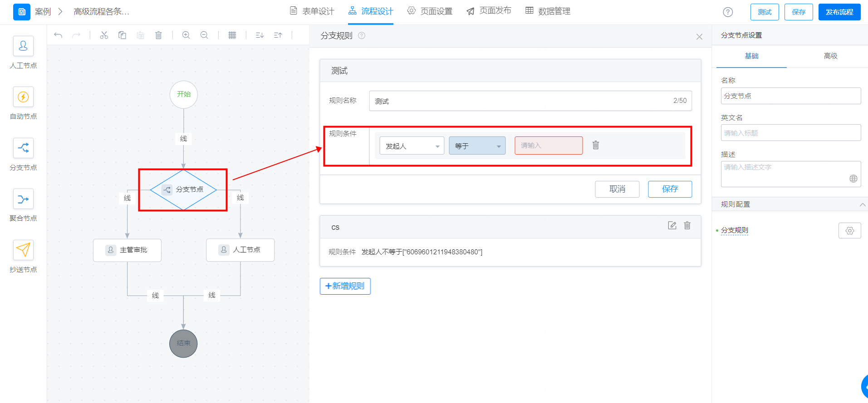Focus the 规则名称 input field
Viewport: 868px width, 403px height.
pyautogui.click(x=530, y=101)
